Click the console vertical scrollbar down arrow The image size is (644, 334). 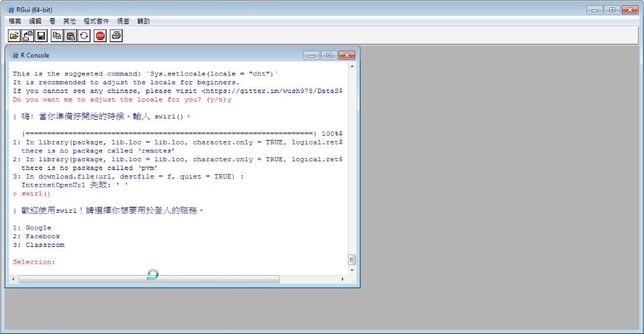352,270
